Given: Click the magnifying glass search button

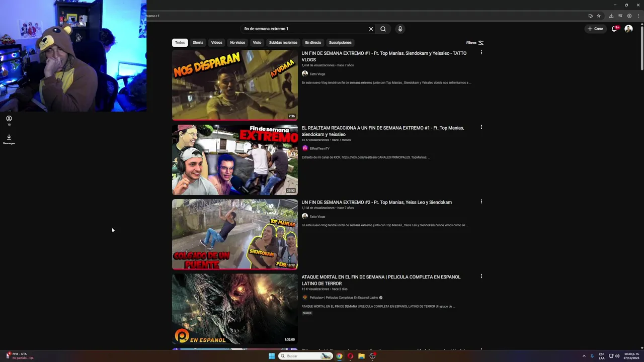Looking at the screenshot, I should pyautogui.click(x=383, y=29).
